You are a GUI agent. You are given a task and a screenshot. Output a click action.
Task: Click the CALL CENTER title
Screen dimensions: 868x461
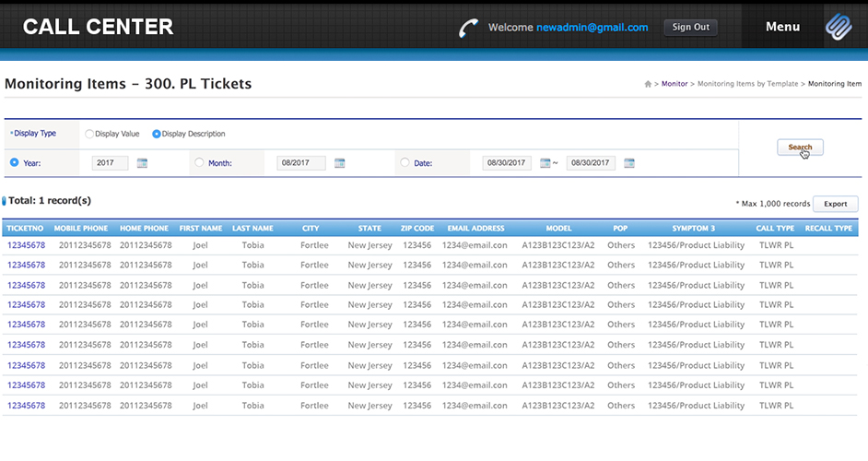tap(98, 27)
